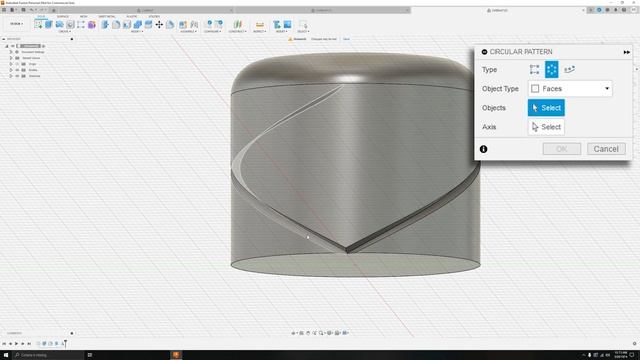This screenshot has height=360, width=640.
Task: Choose Rectangular Pattern type icon
Action: [x=534, y=69]
